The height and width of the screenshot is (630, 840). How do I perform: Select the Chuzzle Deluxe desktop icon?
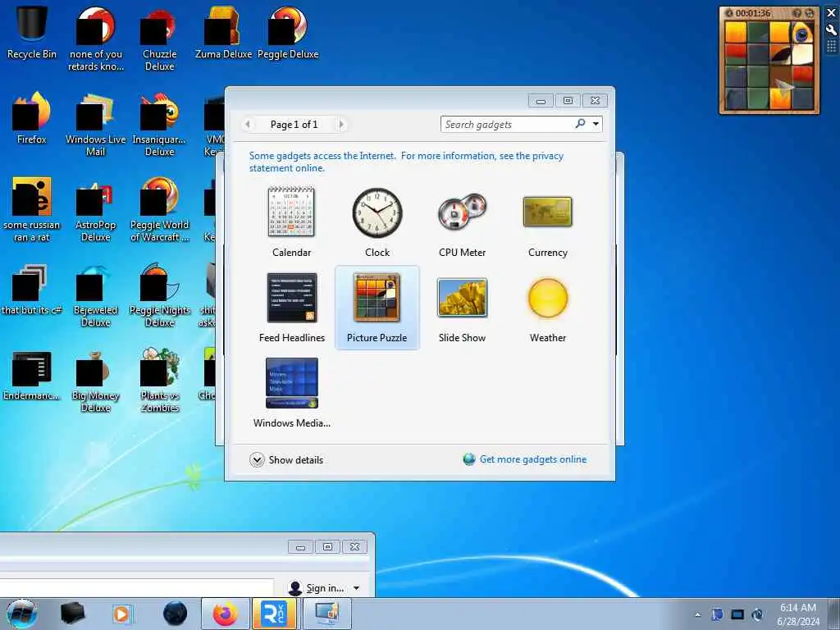[160, 39]
